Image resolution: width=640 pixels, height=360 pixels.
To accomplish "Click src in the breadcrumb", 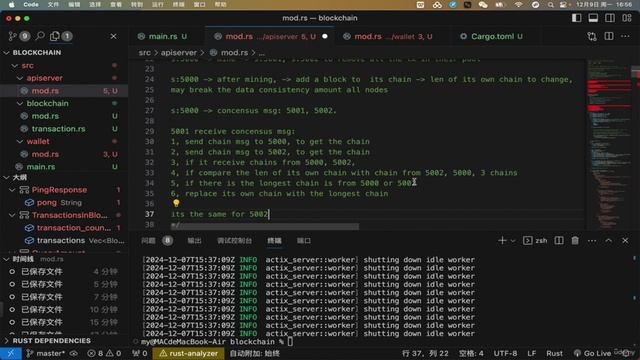I will [144, 53].
